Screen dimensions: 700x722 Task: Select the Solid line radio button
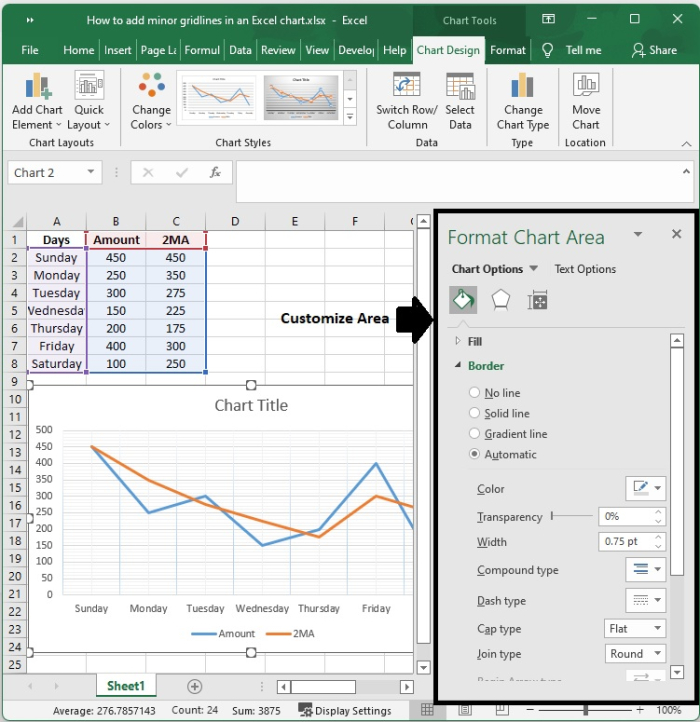click(474, 413)
